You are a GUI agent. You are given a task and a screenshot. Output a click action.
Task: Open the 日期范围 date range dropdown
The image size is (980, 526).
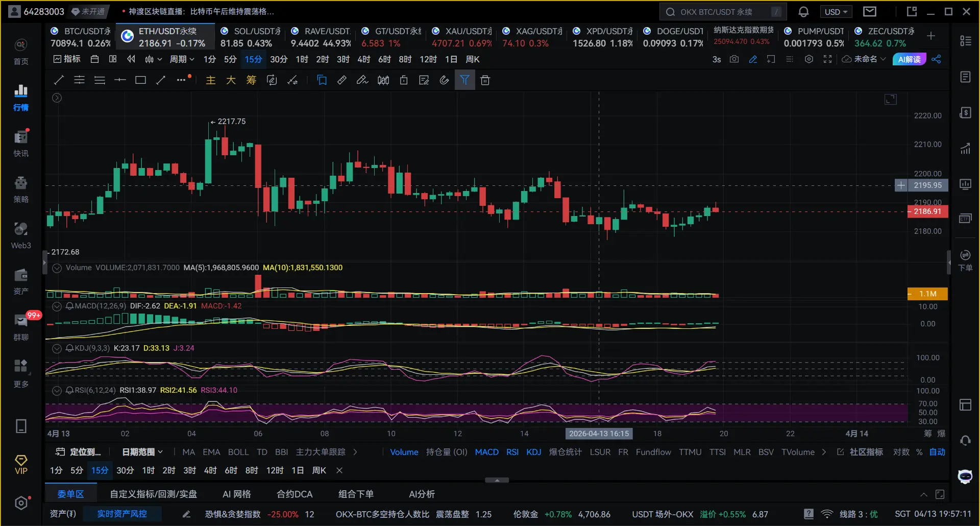[142, 452]
